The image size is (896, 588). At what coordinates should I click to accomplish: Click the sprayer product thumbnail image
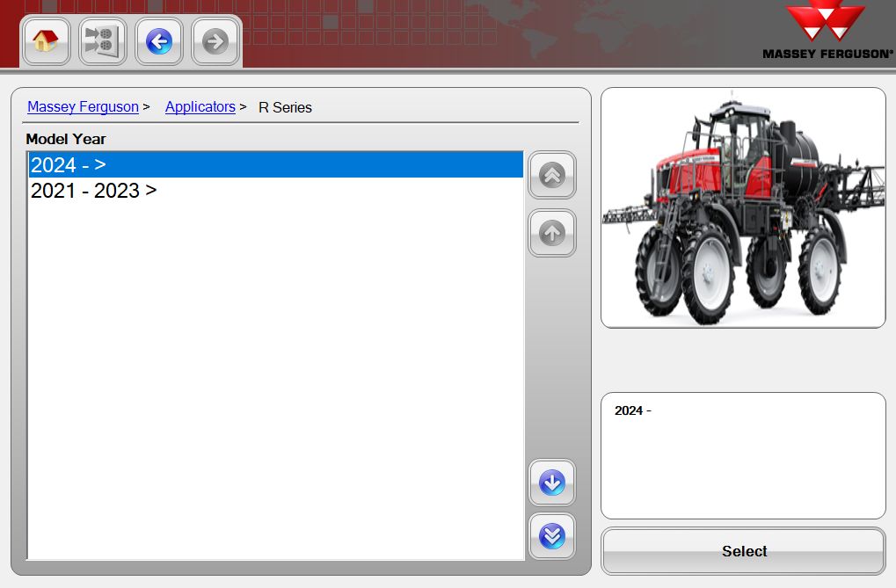coord(742,206)
